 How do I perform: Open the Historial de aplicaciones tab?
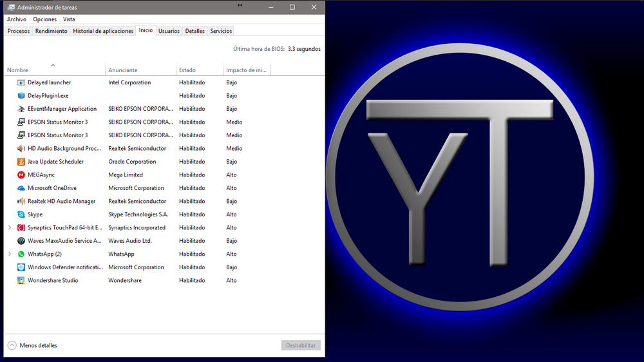pos(103,31)
